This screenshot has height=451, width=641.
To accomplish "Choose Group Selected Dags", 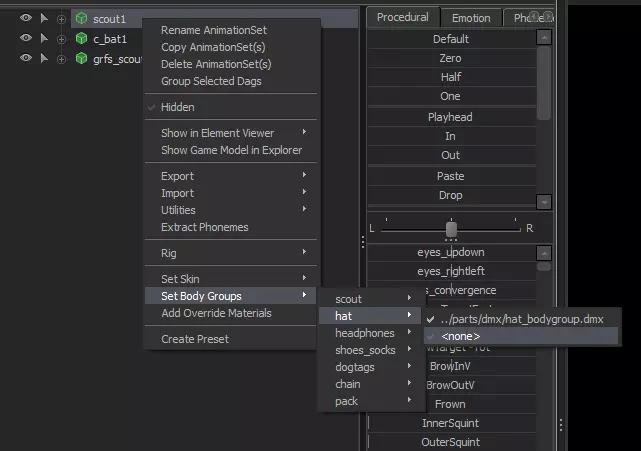I will (x=231, y=81).
